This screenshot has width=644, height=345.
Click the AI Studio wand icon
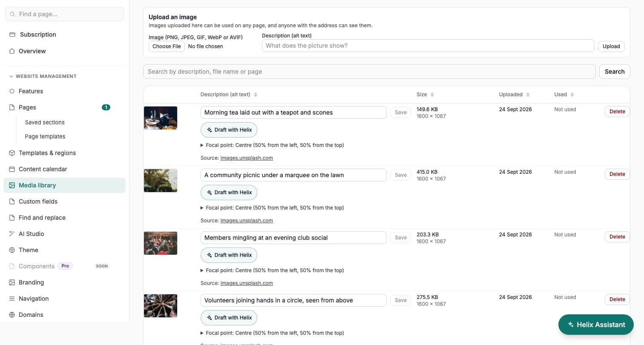tap(12, 234)
